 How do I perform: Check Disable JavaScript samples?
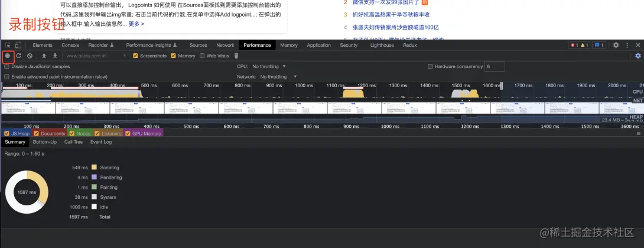[6, 66]
